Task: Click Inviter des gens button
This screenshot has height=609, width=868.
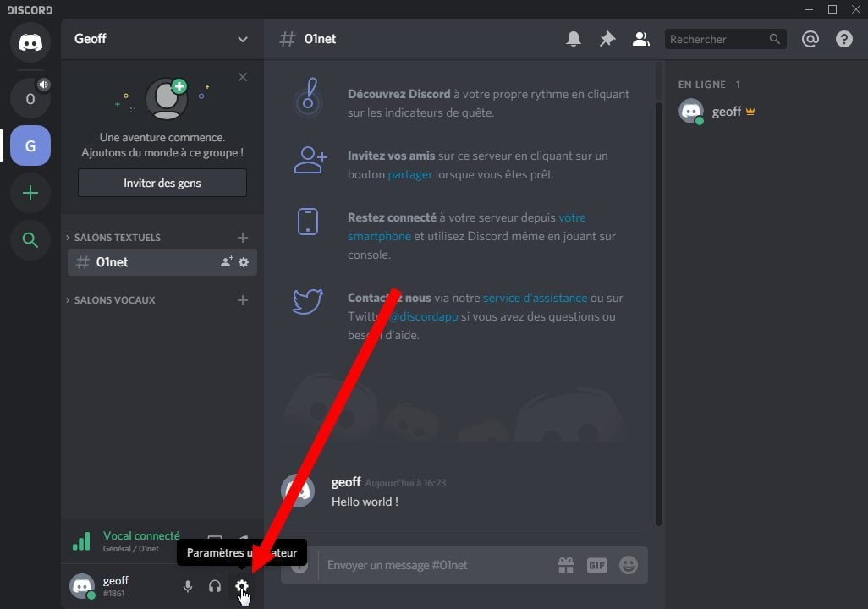Action: coord(162,183)
